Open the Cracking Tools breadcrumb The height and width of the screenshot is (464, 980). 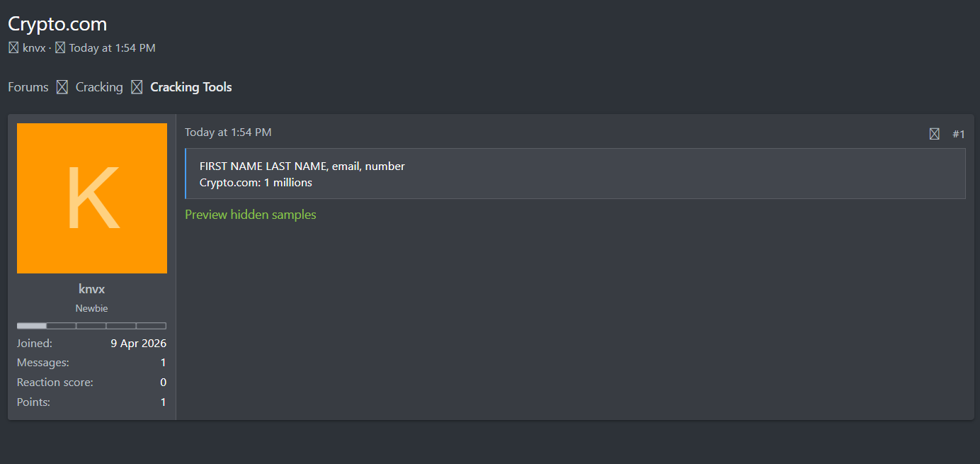[x=191, y=87]
